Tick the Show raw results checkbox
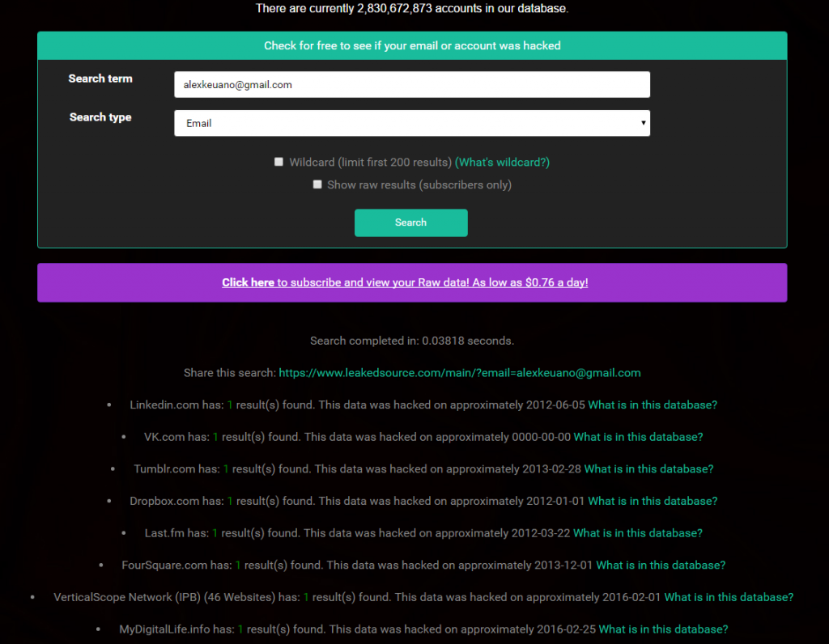Image resolution: width=829 pixels, height=644 pixels. [317, 184]
